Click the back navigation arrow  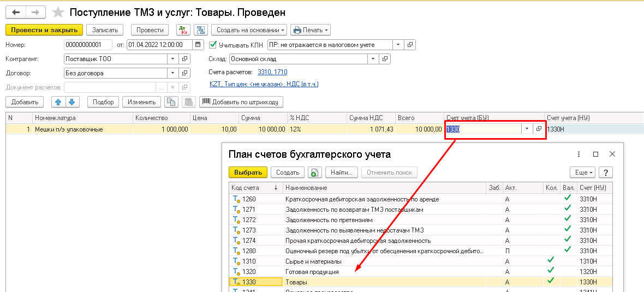17,12
